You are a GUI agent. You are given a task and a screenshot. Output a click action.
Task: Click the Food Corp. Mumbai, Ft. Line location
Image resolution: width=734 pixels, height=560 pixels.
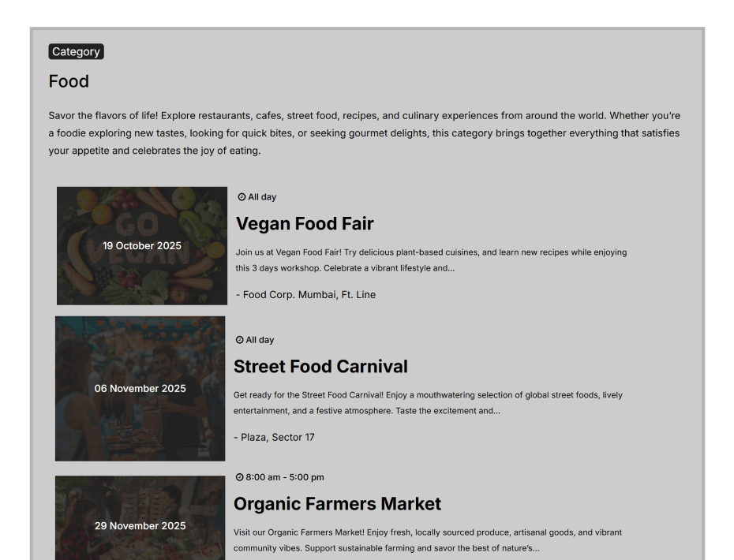coord(305,295)
